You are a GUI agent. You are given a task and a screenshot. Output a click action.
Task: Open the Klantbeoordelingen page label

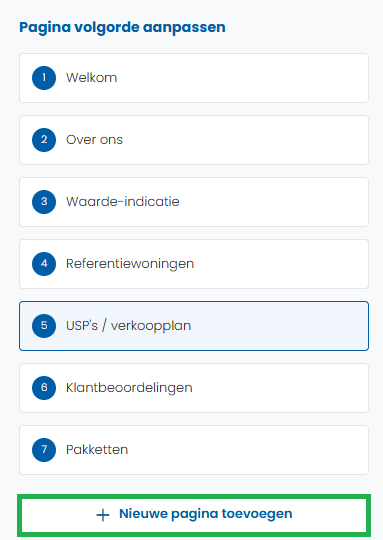click(x=129, y=388)
